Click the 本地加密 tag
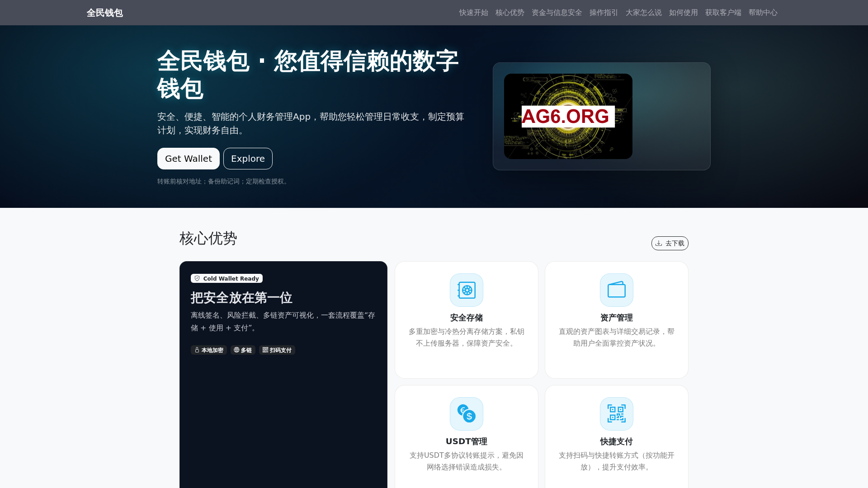Image resolution: width=868 pixels, height=488 pixels. coord(209,350)
